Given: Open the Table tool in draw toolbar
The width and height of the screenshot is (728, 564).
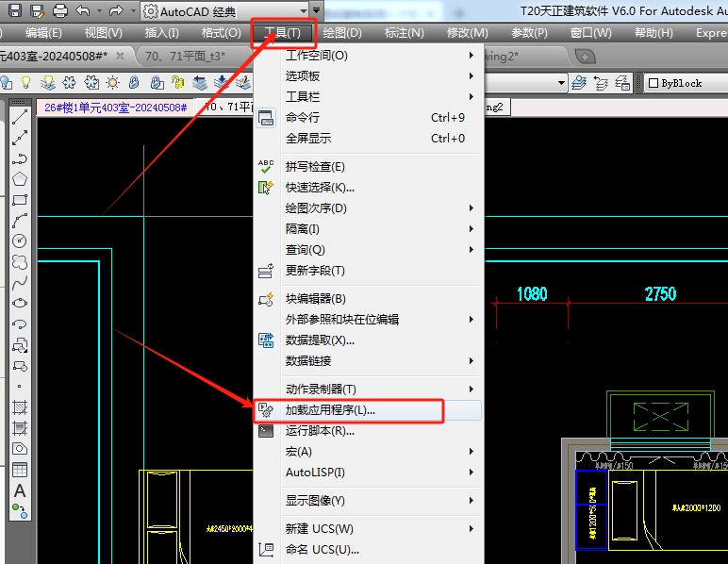Looking at the screenshot, I should (x=19, y=470).
